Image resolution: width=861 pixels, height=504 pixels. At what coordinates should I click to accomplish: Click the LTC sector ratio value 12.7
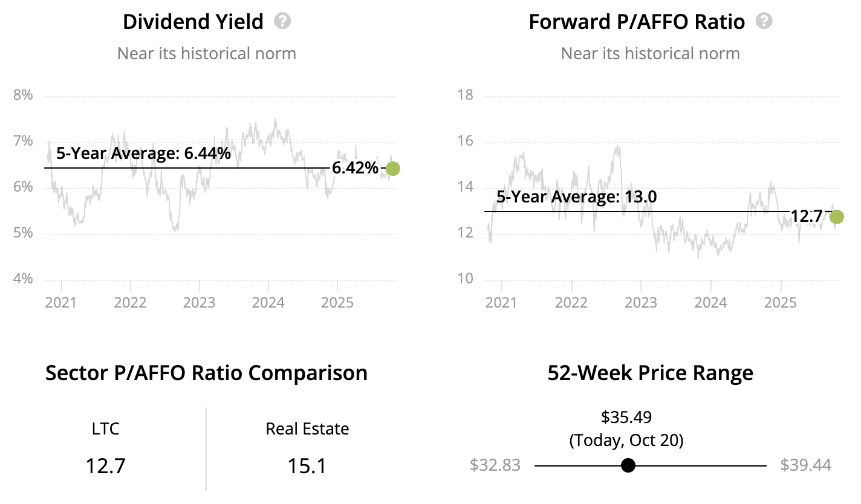tap(105, 466)
